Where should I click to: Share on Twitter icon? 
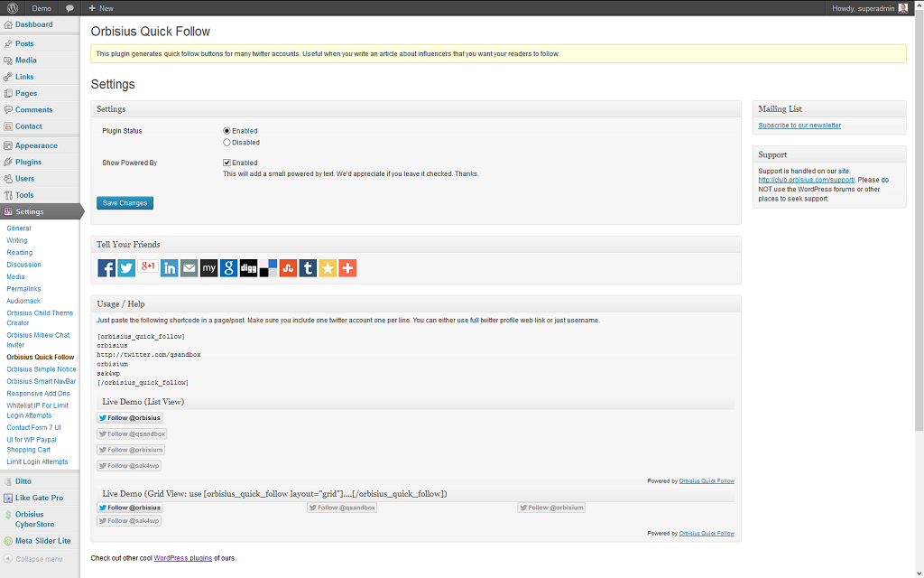coord(126,268)
